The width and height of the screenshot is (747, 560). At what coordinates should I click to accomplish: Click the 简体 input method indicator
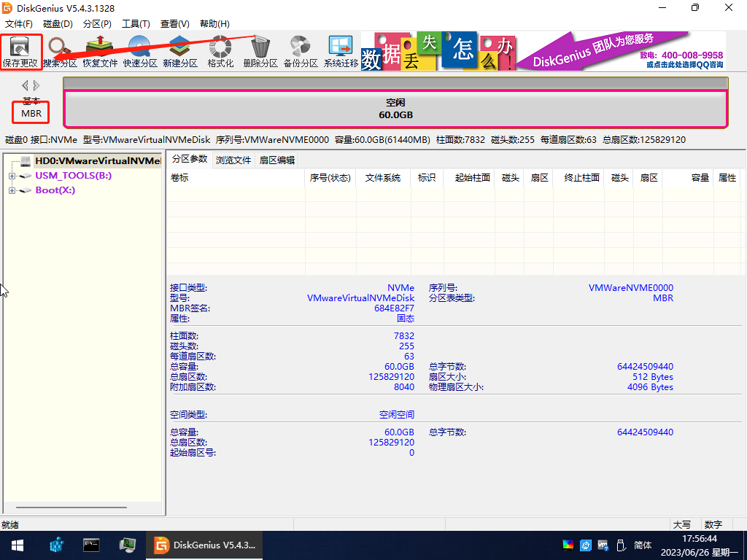click(x=643, y=545)
